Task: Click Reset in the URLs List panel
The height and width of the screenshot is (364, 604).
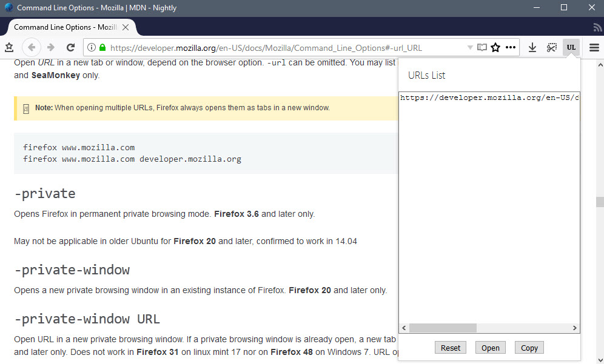Action: (x=451, y=348)
